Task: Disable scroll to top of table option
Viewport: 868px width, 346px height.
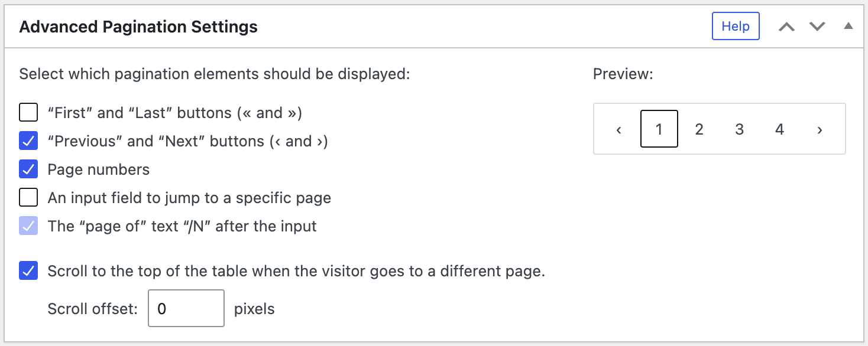Action: (28, 270)
